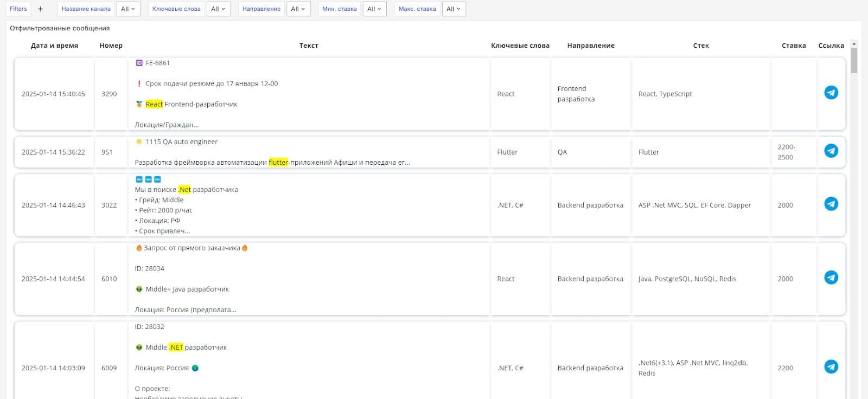
Task: Select the highlighted React keyword in text
Action: [x=154, y=104]
